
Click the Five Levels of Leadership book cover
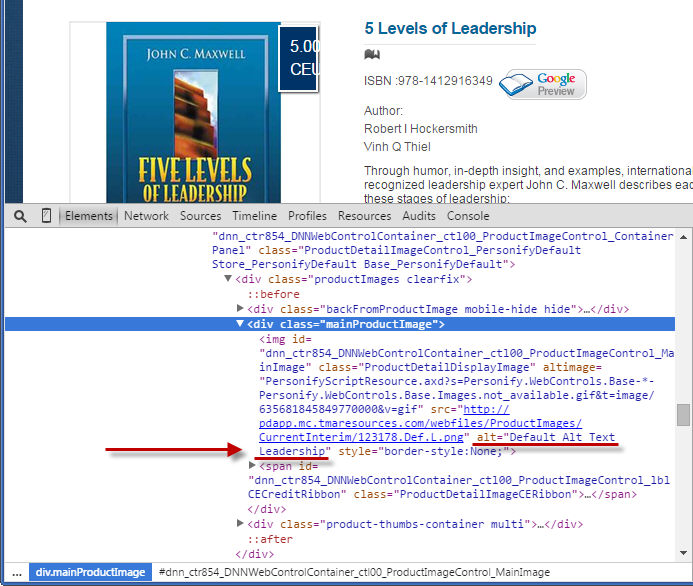[193, 113]
